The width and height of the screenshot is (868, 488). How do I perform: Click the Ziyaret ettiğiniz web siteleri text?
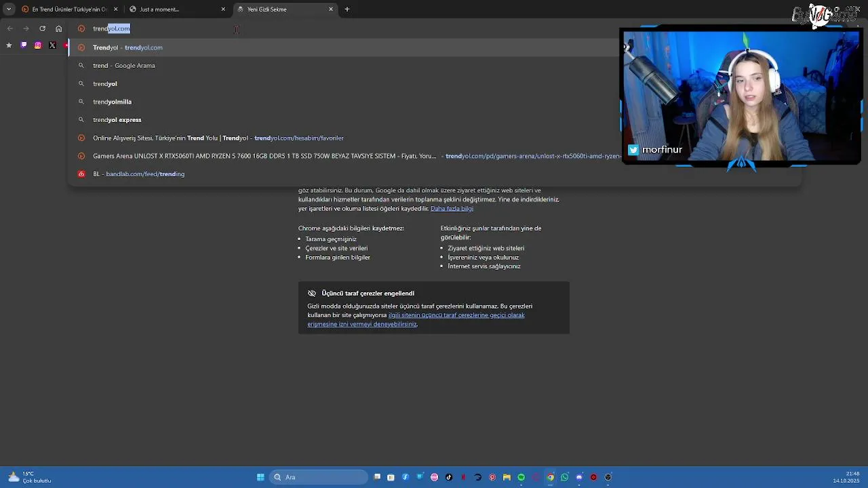tap(486, 248)
